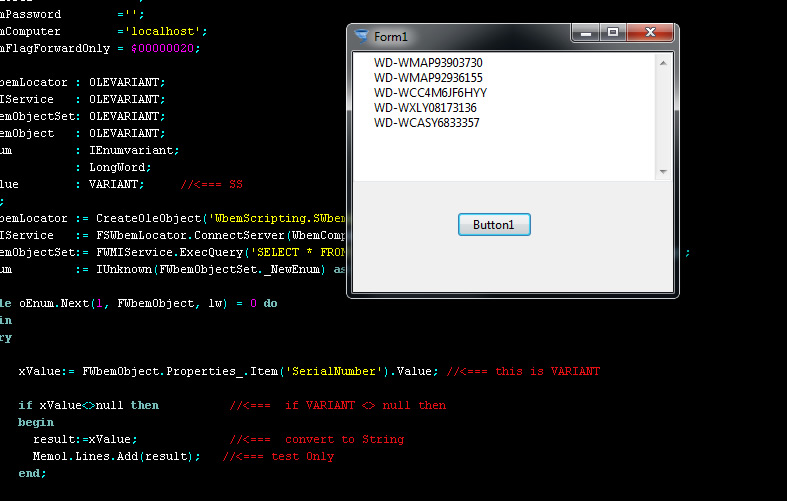Click the LongWord type in code
This screenshot has height=501, width=787.
117,167
